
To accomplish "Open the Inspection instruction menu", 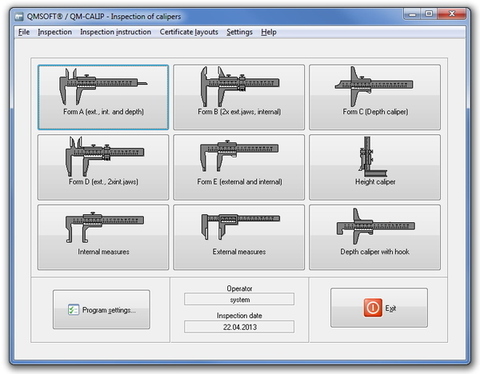I will click(115, 32).
